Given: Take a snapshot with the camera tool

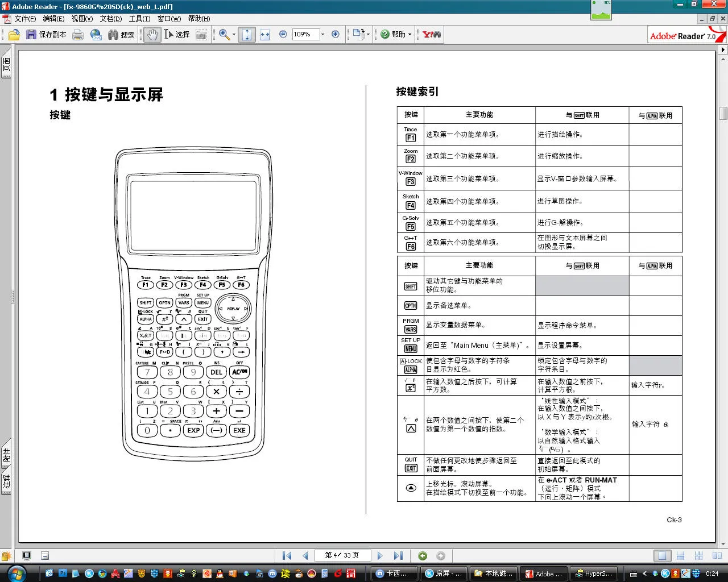Looking at the screenshot, I should point(201,34).
